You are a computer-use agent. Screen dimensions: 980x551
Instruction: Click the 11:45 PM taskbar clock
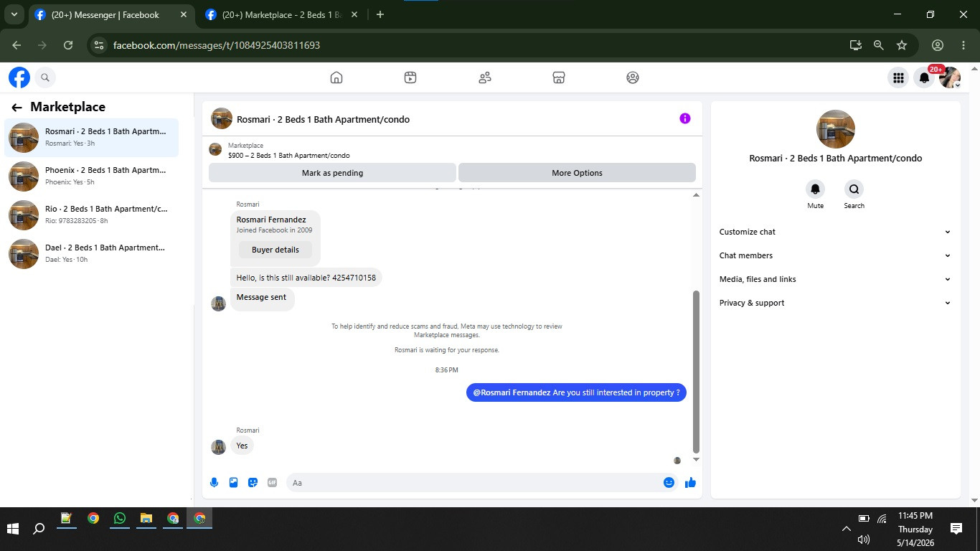tap(915, 516)
